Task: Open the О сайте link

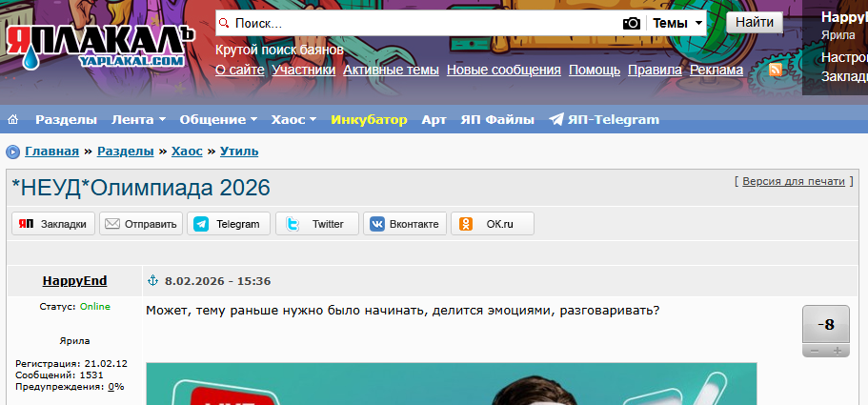Action: pos(240,71)
